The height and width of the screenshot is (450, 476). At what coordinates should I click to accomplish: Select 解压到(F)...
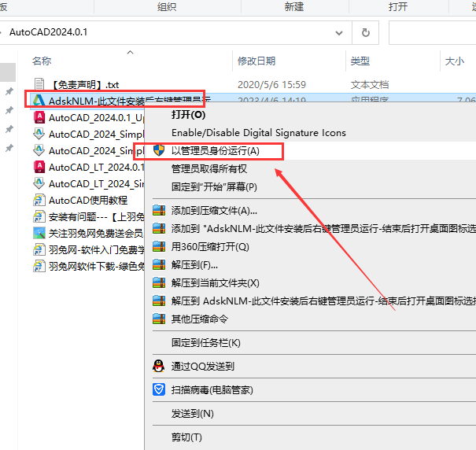194,265
